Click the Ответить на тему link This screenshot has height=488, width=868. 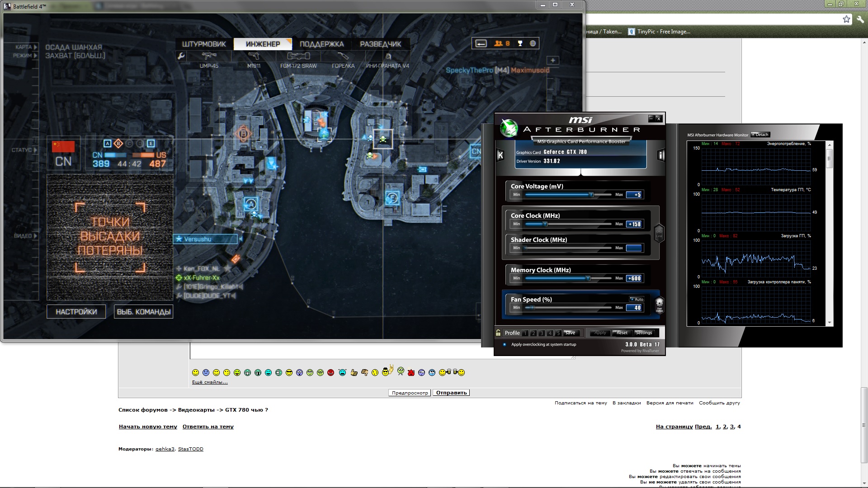click(x=208, y=427)
